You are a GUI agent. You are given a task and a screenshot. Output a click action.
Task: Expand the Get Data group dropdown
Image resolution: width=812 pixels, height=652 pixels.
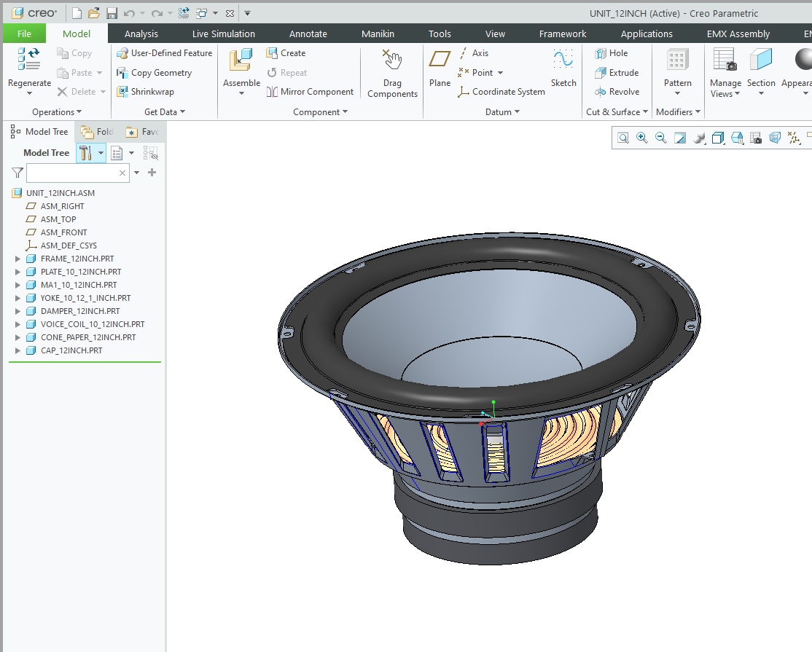click(165, 111)
